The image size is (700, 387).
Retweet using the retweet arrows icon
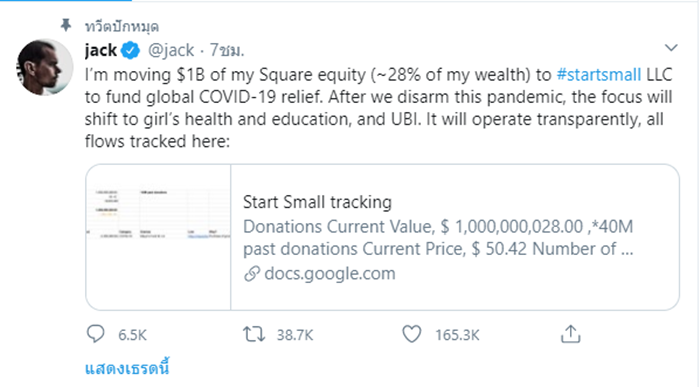254,334
